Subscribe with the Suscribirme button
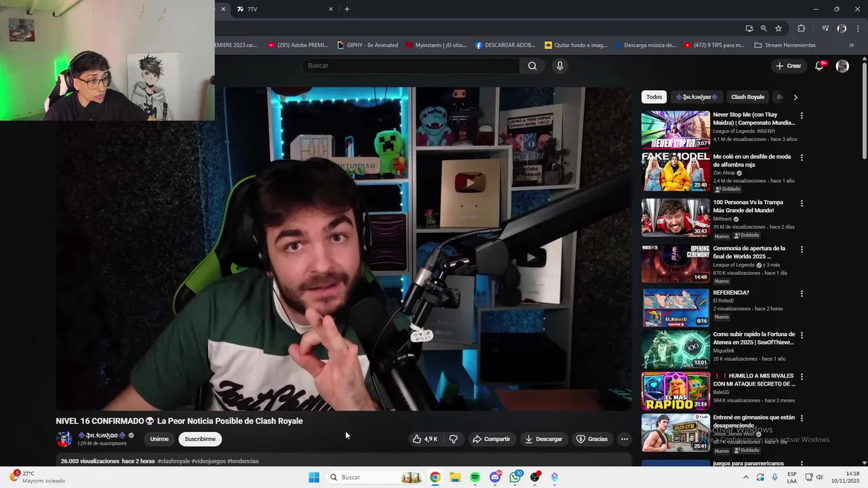This screenshot has height=488, width=868. (x=200, y=439)
